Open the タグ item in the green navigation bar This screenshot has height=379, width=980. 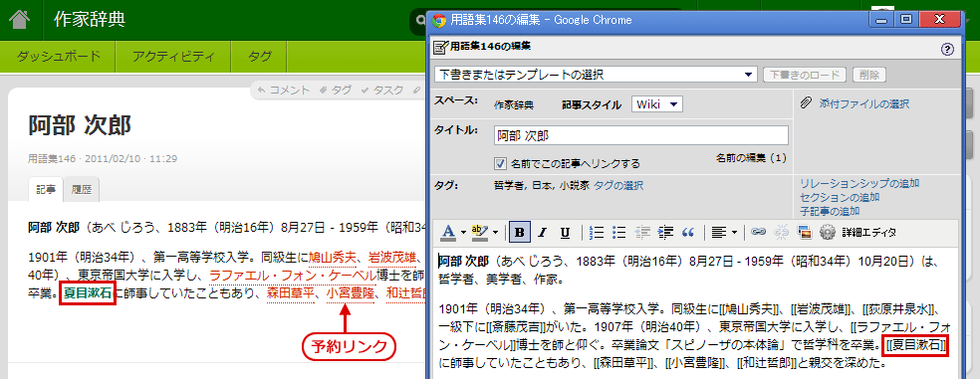point(260,56)
